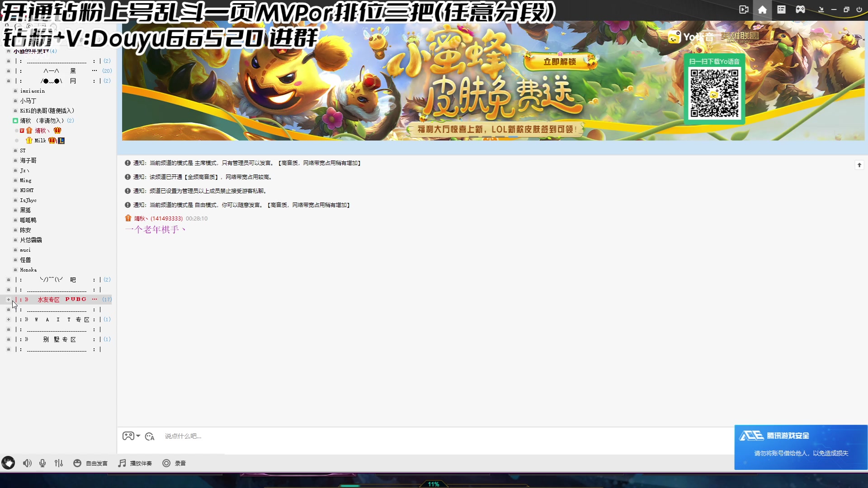Click the QR code in the Yo语音 banner

[714, 93]
